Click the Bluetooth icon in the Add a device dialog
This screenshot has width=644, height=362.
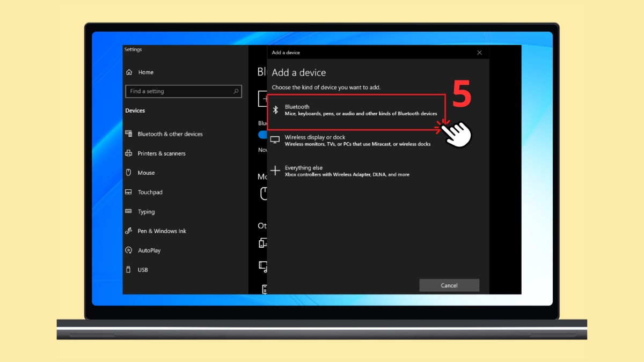(x=275, y=109)
